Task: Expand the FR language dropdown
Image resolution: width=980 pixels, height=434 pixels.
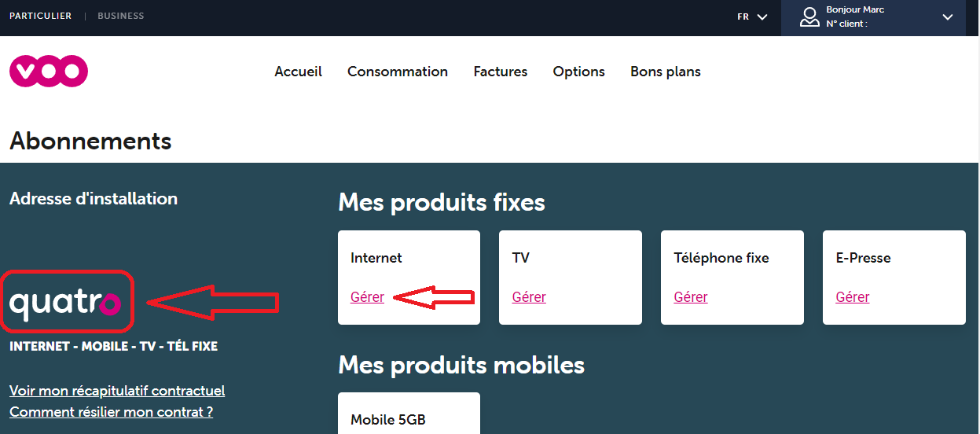Action: coord(751,17)
